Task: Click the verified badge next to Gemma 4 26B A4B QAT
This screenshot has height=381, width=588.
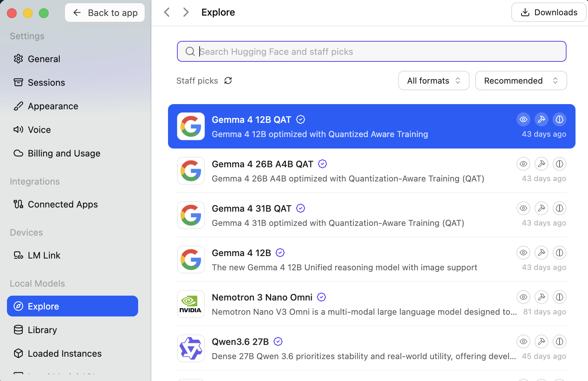Action: (x=322, y=164)
